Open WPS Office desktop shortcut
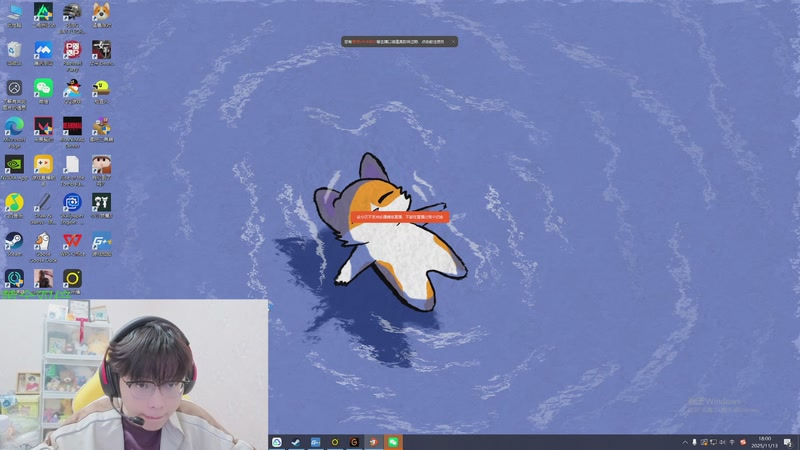This screenshot has width=800, height=450. click(x=72, y=243)
